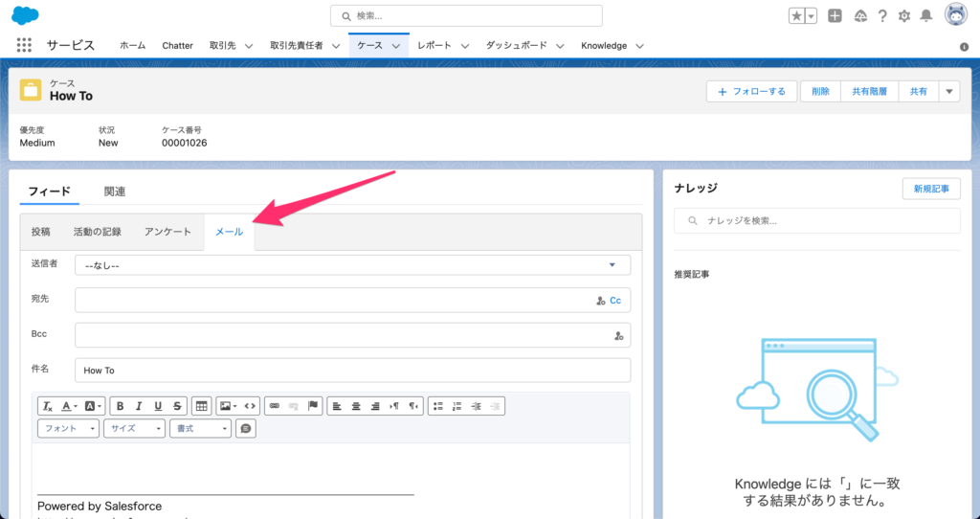Click the remove formatting icon
This screenshot has width=980, height=519.
tap(48, 406)
